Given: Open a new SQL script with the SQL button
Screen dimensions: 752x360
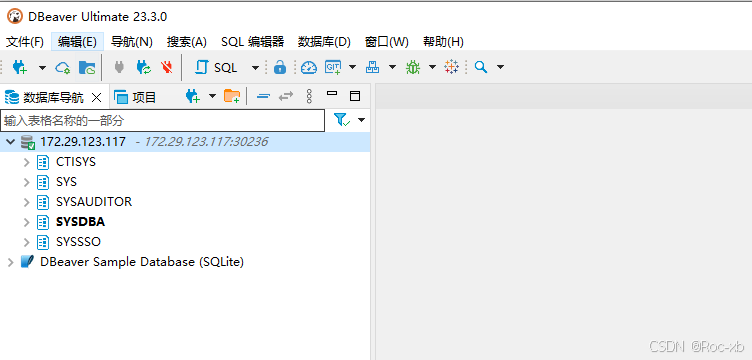Looking at the screenshot, I should tap(216, 68).
